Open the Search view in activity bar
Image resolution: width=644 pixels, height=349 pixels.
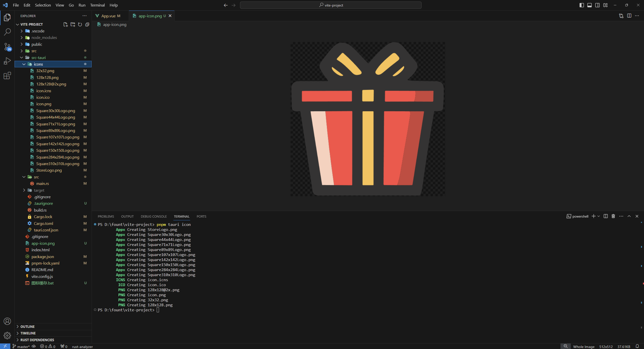7,32
